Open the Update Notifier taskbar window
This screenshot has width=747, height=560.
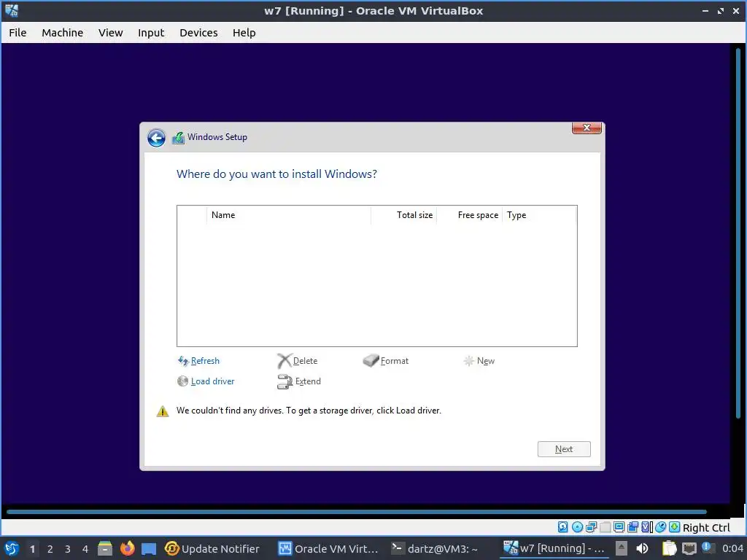212,549
